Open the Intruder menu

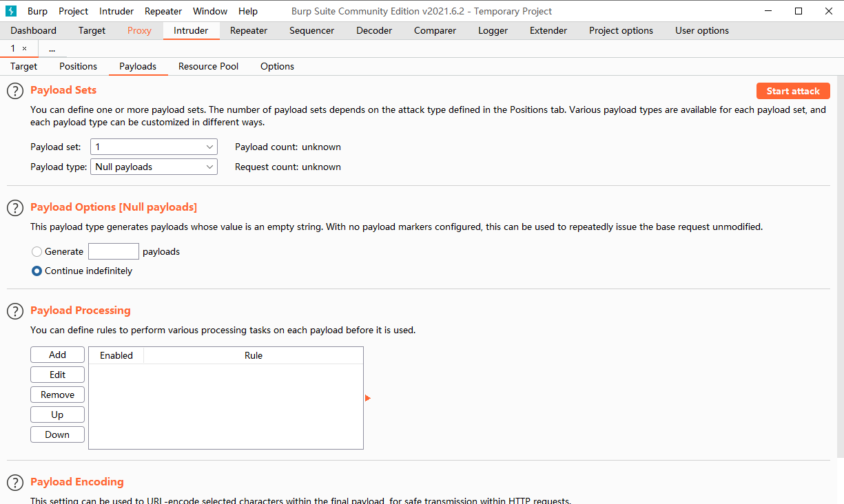(x=116, y=11)
